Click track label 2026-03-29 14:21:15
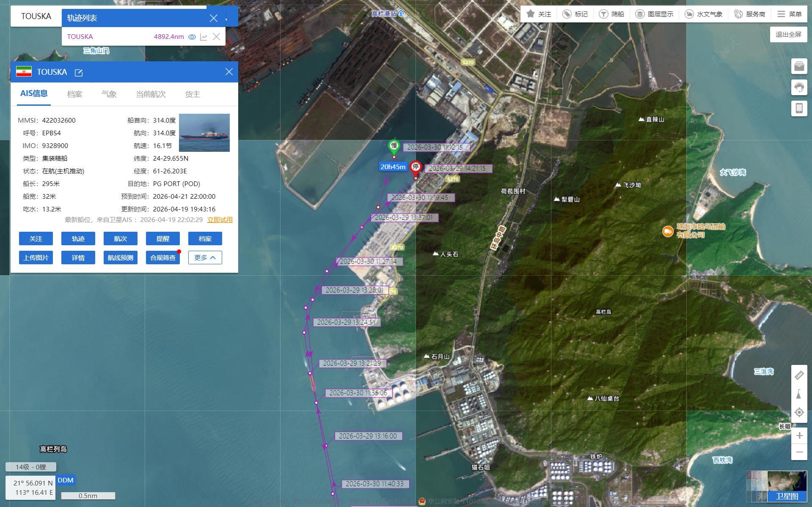 (459, 168)
